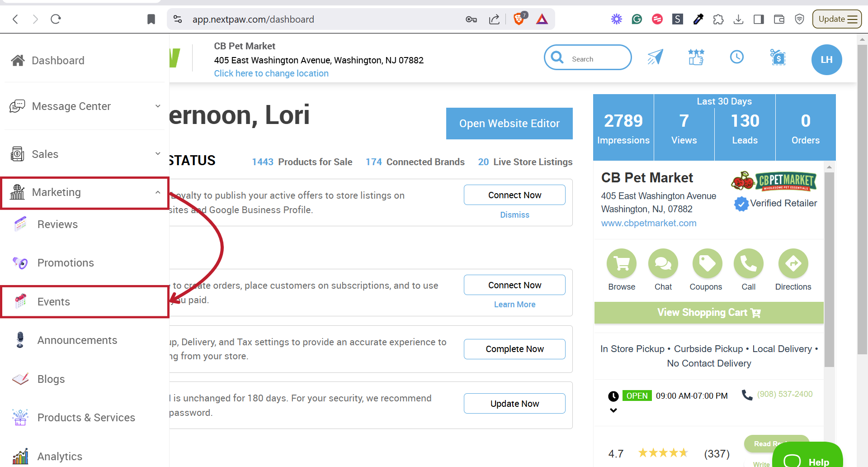Click the 174 Connected Brands link
The width and height of the screenshot is (868, 467).
[415, 162]
